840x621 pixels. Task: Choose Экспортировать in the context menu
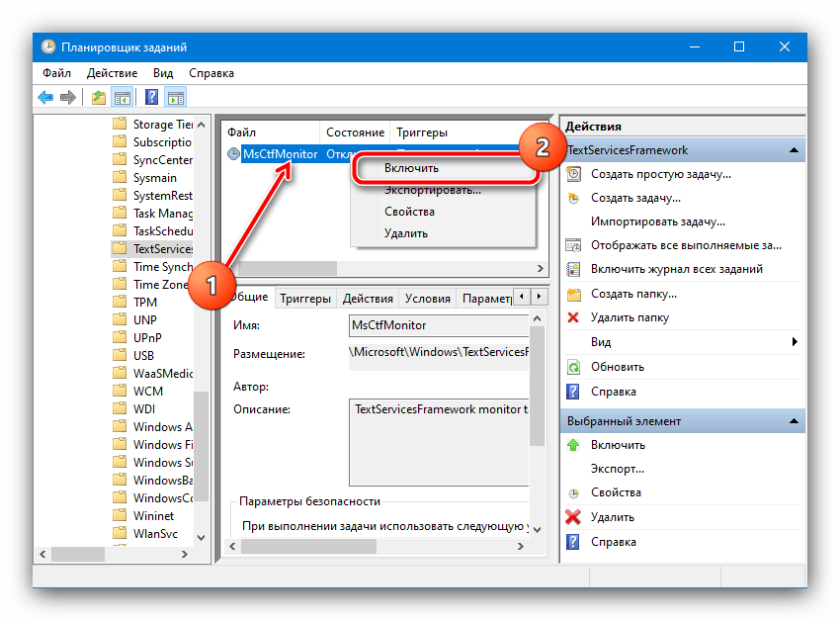444,191
